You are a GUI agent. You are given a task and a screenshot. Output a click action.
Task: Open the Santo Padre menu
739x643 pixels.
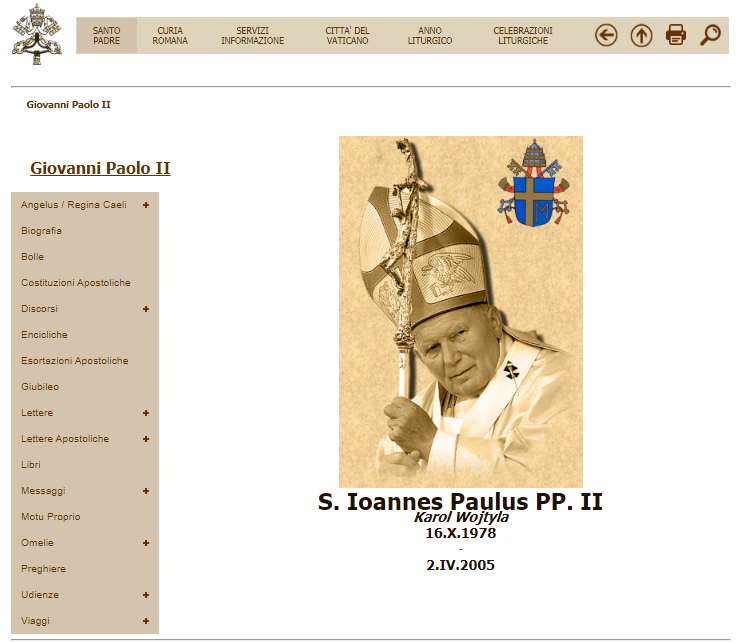(x=107, y=35)
